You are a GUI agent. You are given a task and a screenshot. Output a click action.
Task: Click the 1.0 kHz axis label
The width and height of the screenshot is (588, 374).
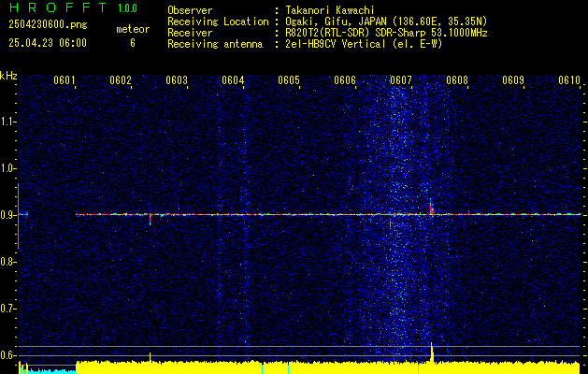(7, 169)
